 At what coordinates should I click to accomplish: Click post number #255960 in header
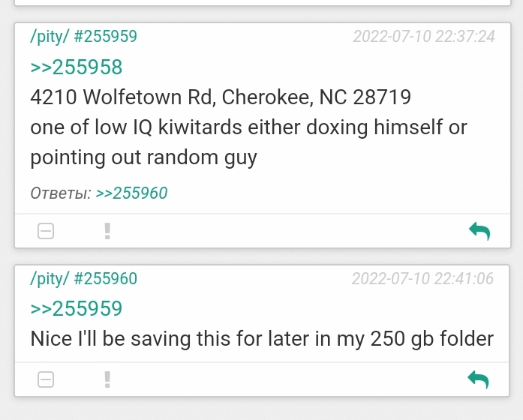tap(105, 279)
